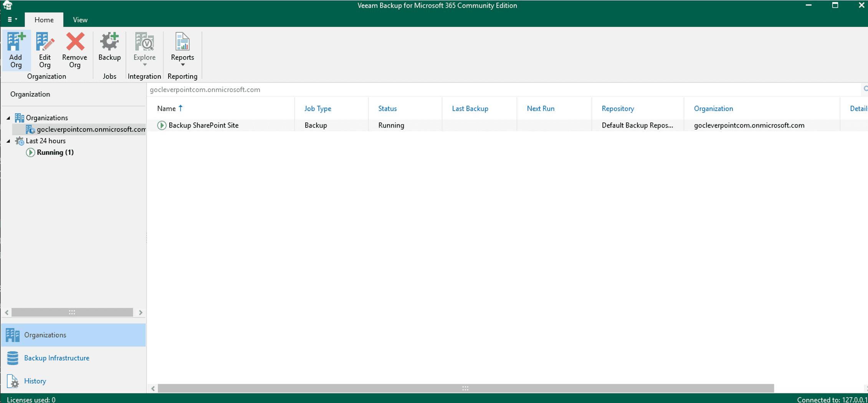This screenshot has height=403, width=868.
Task: Click the Running status cell
Action: 391,125
